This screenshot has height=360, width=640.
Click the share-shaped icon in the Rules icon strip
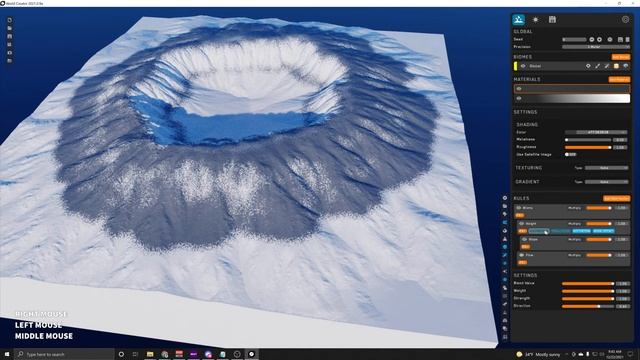click(505, 271)
